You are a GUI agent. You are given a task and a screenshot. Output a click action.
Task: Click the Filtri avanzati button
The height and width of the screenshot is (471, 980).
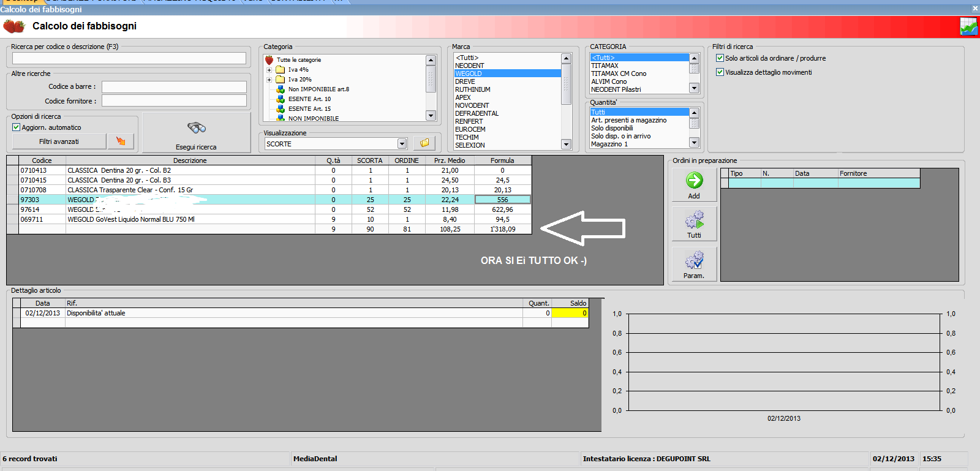(59, 141)
